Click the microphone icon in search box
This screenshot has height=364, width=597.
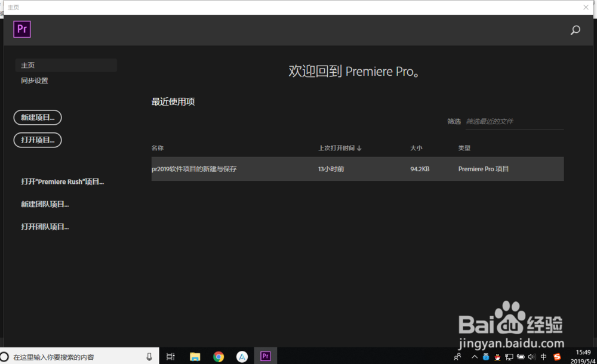click(149, 357)
